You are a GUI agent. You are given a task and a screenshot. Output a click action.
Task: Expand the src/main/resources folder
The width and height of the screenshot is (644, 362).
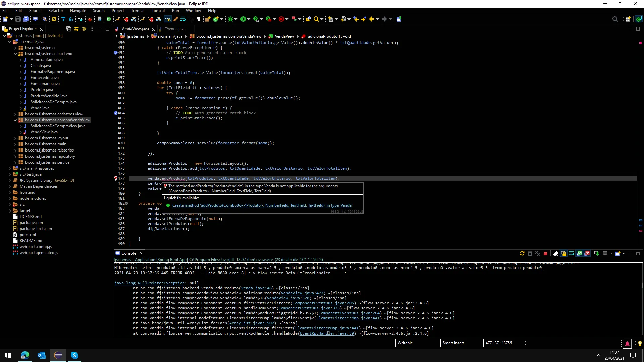point(10,168)
